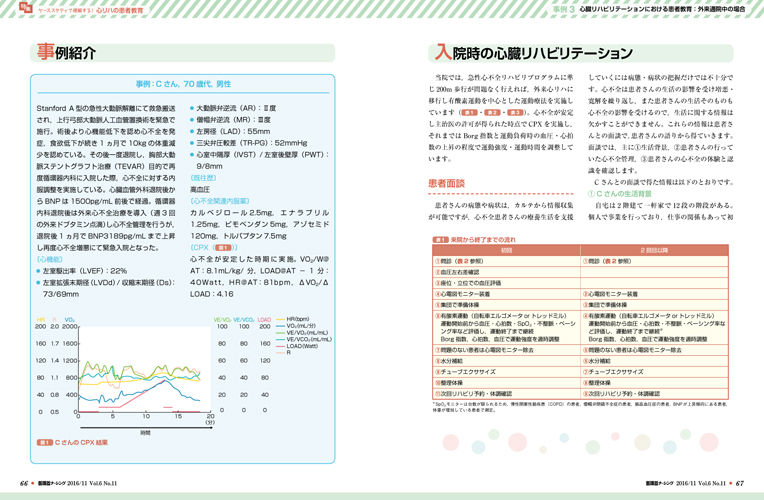Click the green '事例3' label in the header

click(563, 9)
